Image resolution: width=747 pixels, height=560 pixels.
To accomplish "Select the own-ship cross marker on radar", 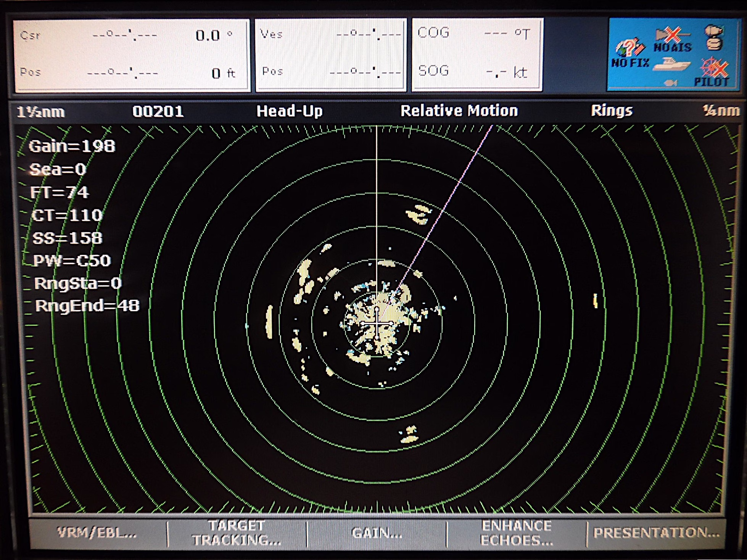I will (377, 324).
